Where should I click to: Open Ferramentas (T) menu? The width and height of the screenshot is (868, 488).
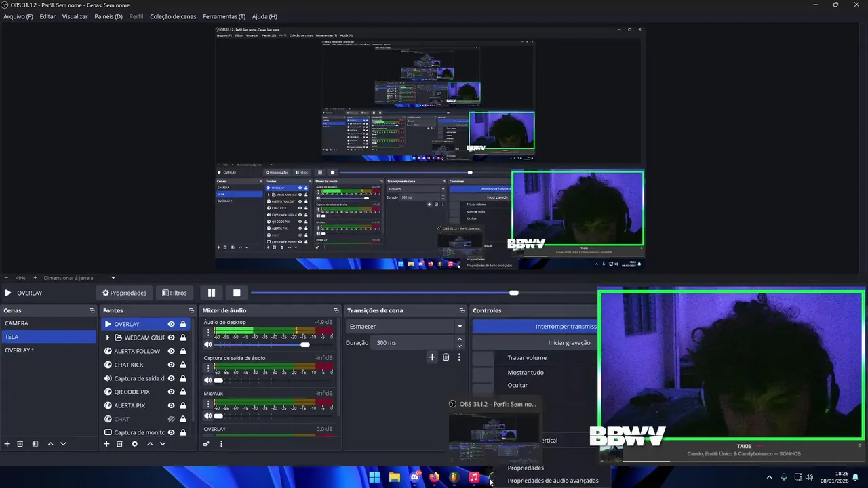click(x=224, y=16)
